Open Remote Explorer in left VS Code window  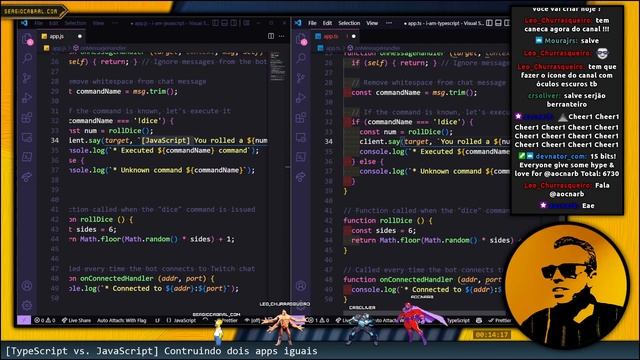coord(27,137)
